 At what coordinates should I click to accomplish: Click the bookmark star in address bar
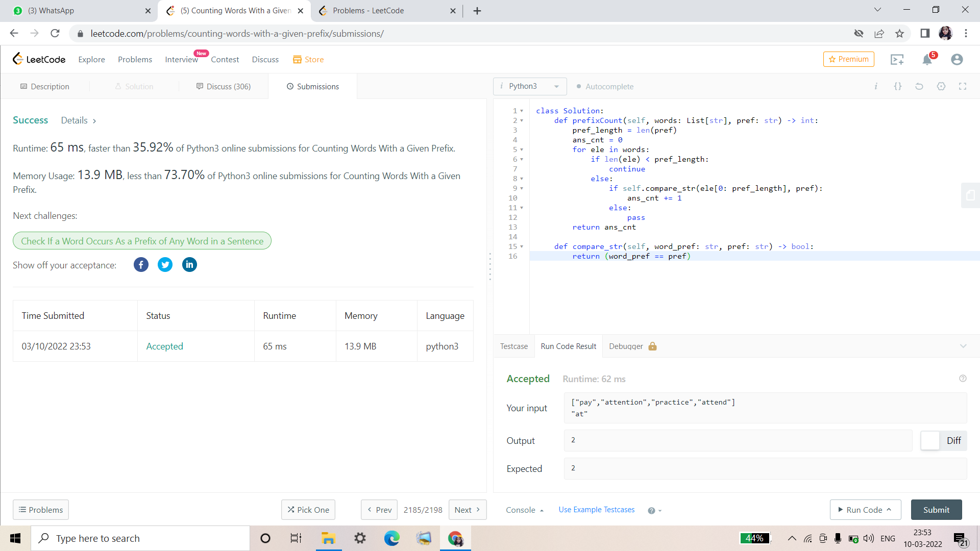899,34
